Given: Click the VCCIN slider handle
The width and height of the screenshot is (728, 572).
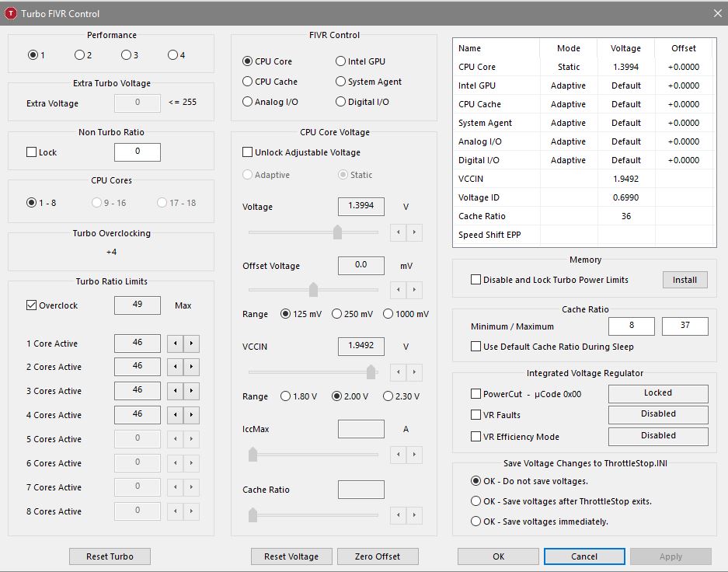Looking at the screenshot, I should (x=371, y=372).
